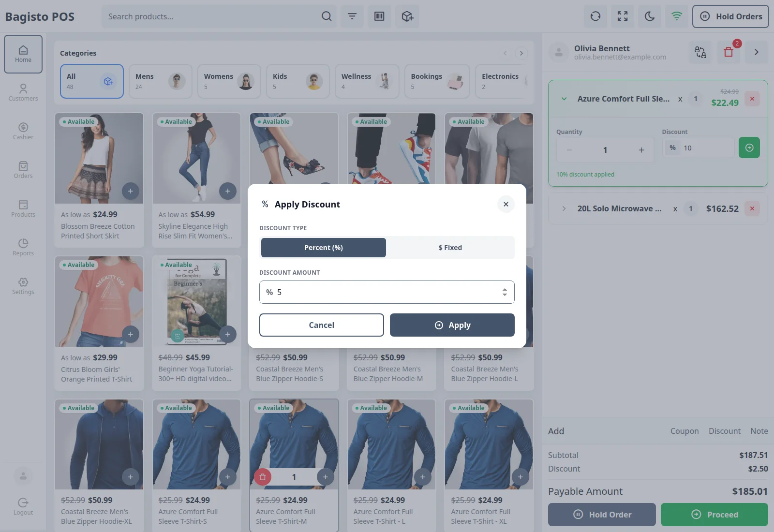The height and width of the screenshot is (532, 774).
Task: Toggle dark mode moon icon
Action: pos(650,16)
